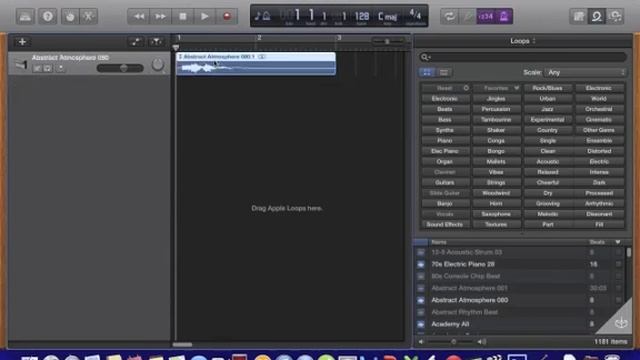Viewport: 640px width, 360px height.
Task: Toggle the purple Metronome button
Action: click(504, 16)
